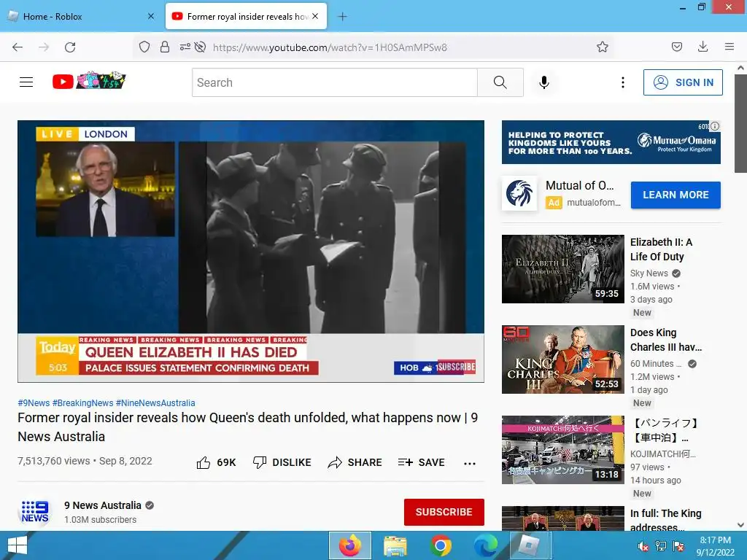Viewport: 747px width, 560px height.
Task: Open the YouTube guide hamburger menu
Action: [26, 82]
